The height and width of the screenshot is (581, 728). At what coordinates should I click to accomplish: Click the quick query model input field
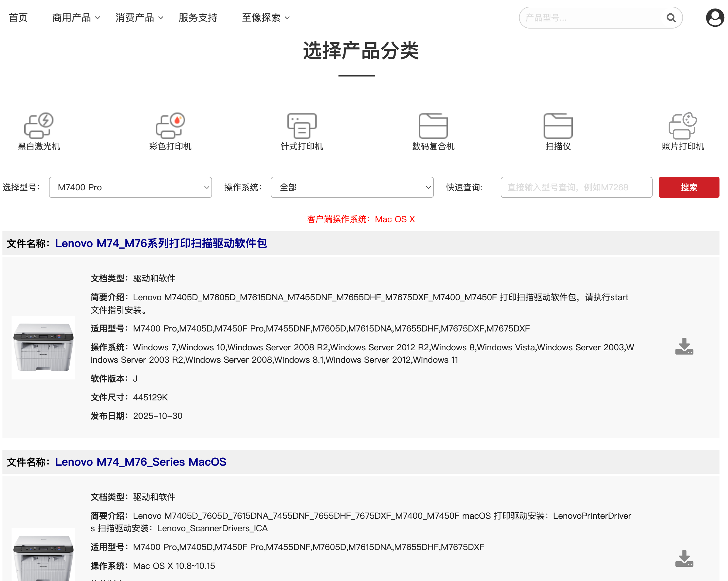[576, 187]
